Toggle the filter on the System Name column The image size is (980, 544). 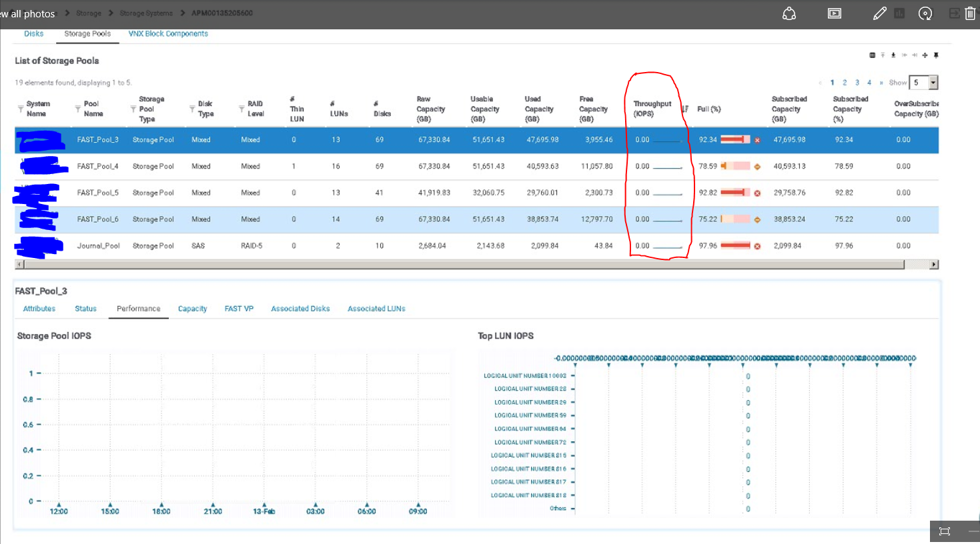(22, 109)
